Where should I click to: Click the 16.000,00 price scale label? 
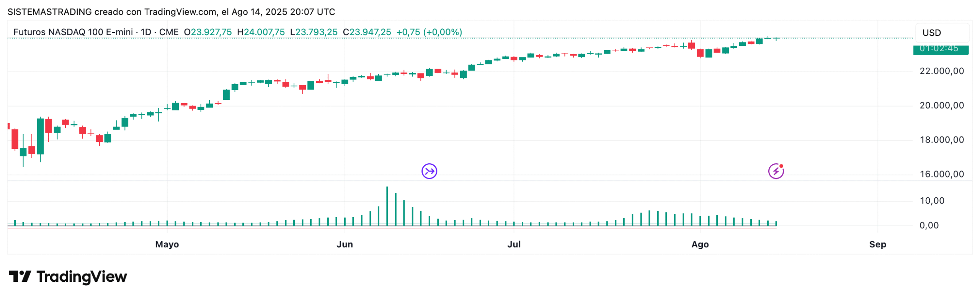[941, 174]
